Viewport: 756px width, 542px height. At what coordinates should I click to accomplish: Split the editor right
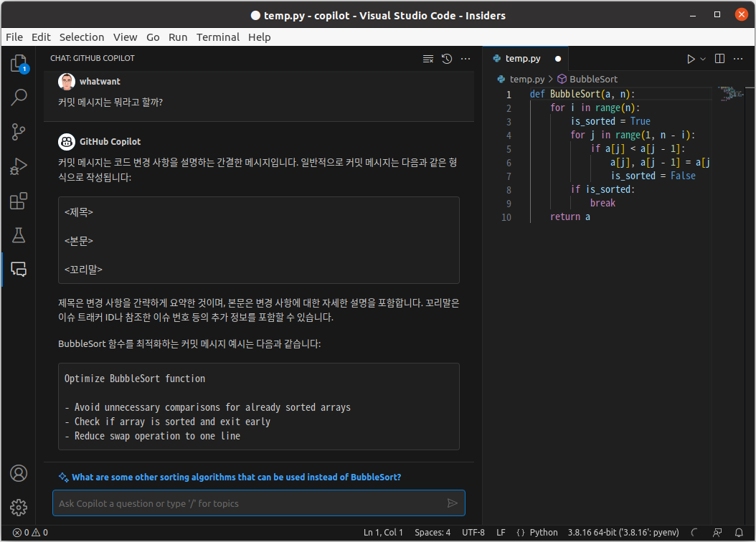pos(719,59)
